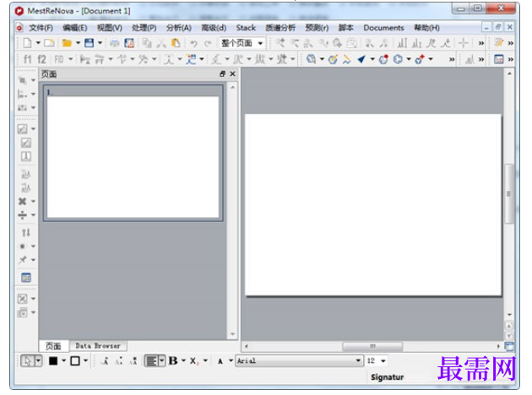Open the 预测(r) menu
The image size is (532, 395).
click(x=317, y=28)
